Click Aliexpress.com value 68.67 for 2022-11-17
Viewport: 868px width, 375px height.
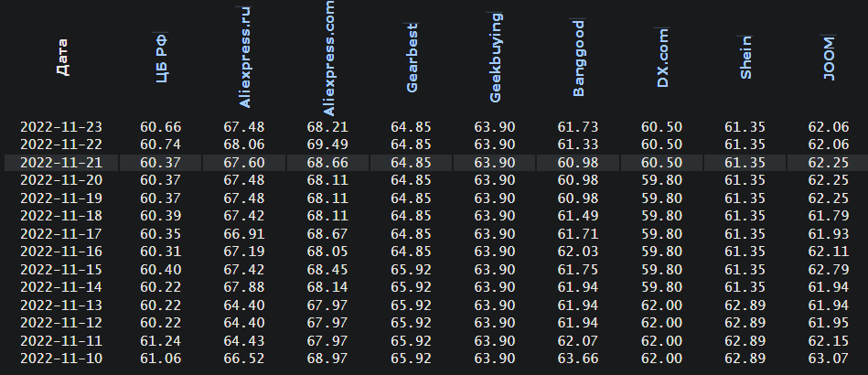[327, 234]
